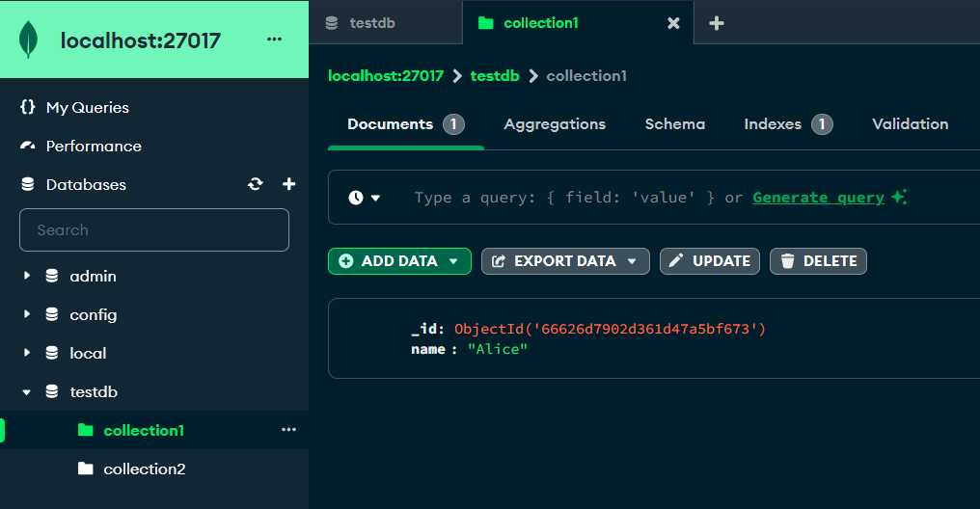Open the Indexes tab
This screenshot has height=509, width=980.
[787, 124]
